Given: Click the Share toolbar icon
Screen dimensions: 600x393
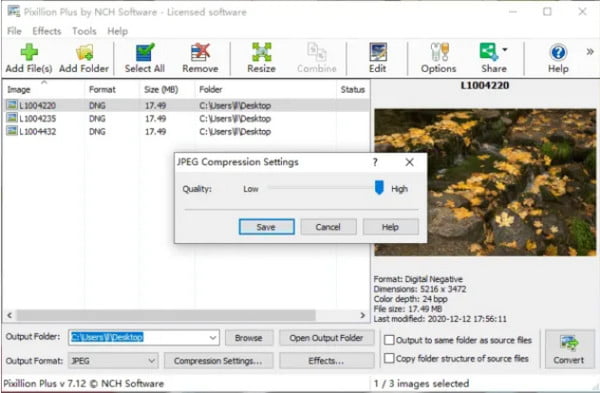Looking at the screenshot, I should coord(489,52).
